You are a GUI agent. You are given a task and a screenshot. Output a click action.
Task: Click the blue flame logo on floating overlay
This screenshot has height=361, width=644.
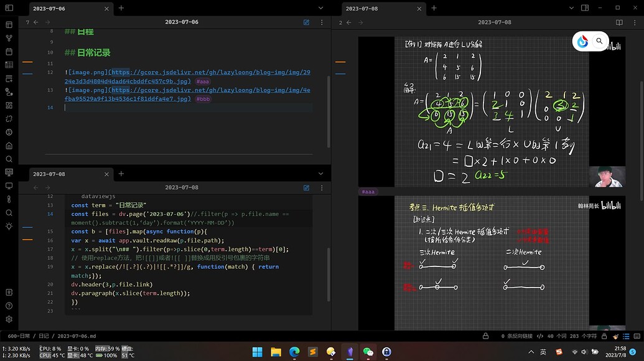[582, 41]
